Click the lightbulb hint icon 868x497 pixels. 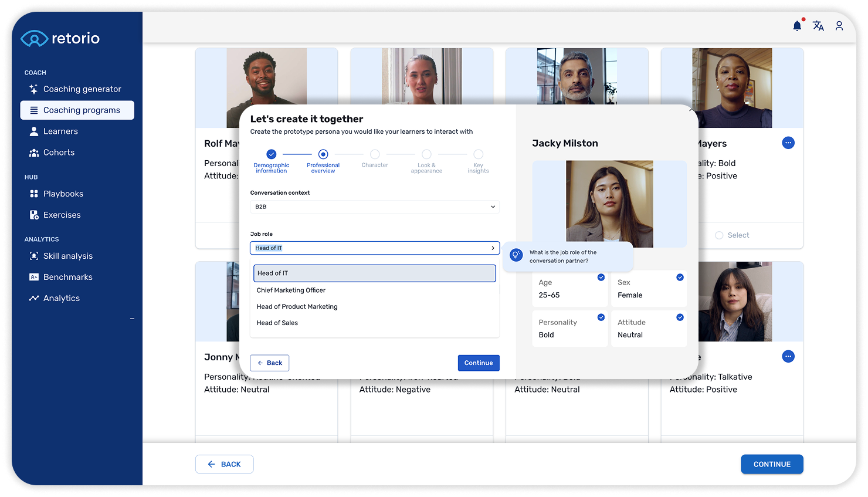516,255
